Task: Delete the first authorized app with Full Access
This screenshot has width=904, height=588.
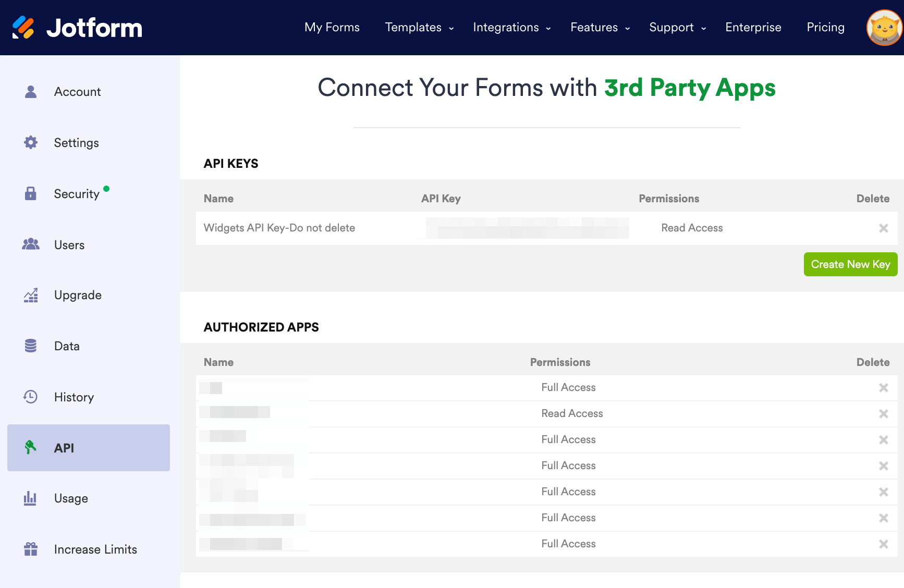Action: tap(883, 387)
